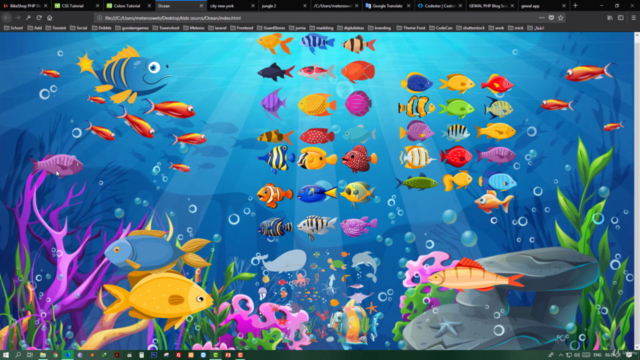This screenshot has height=360, width=640.
Task: Switch to the city new york tab
Action: [x=232, y=6]
